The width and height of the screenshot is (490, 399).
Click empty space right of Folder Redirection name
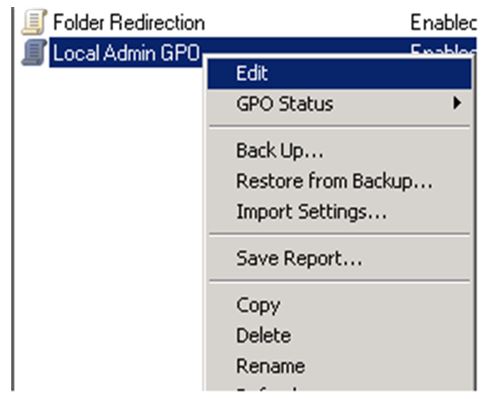point(307,23)
